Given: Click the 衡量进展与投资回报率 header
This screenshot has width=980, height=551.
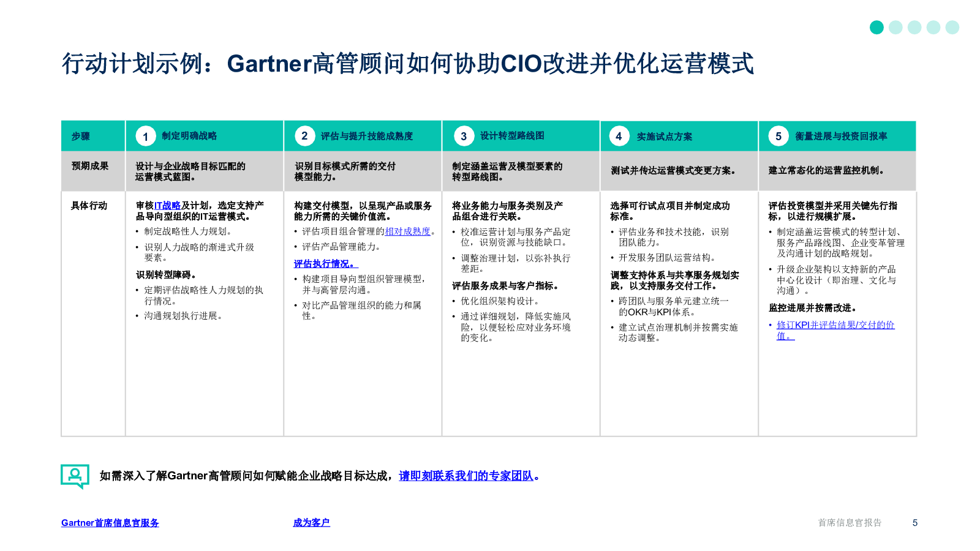Looking at the screenshot, I should click(841, 136).
